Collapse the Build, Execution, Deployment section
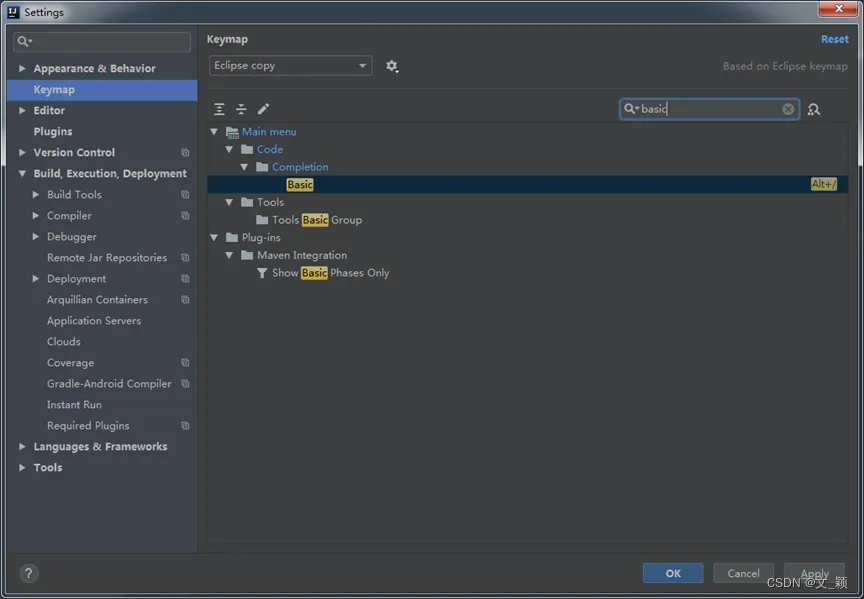864x599 pixels. [x=23, y=174]
